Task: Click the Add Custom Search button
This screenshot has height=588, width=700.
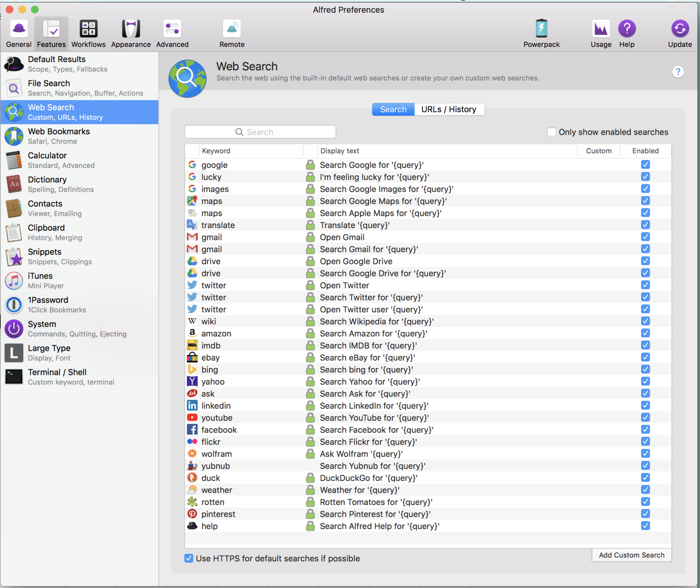Action: (632, 555)
